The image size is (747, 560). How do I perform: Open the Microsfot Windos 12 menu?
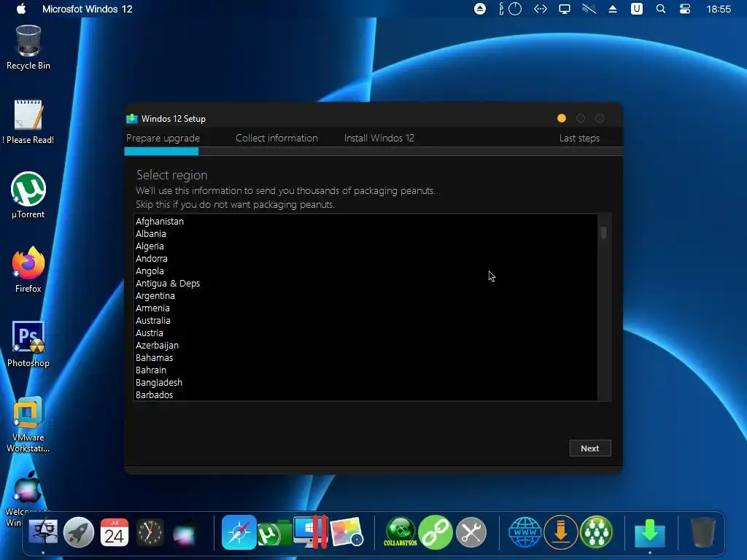[x=88, y=9]
